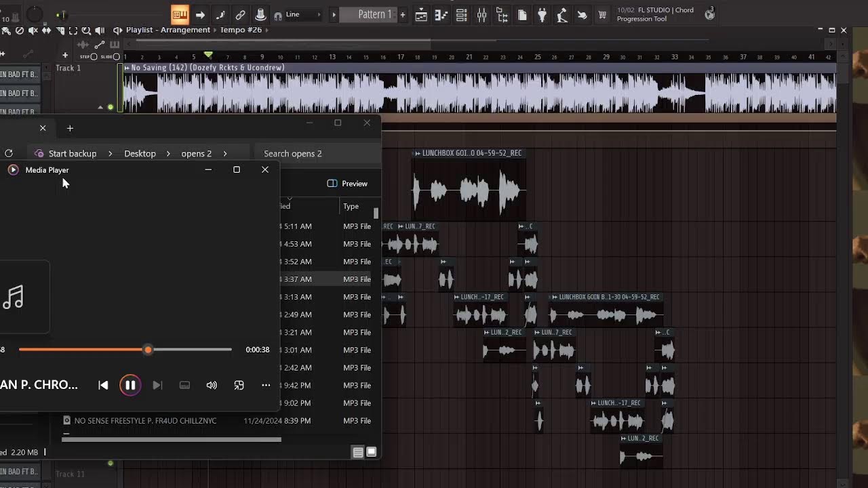Screen dimensions: 868x488
Task: Click plus button above Track 1
Action: click(65, 56)
